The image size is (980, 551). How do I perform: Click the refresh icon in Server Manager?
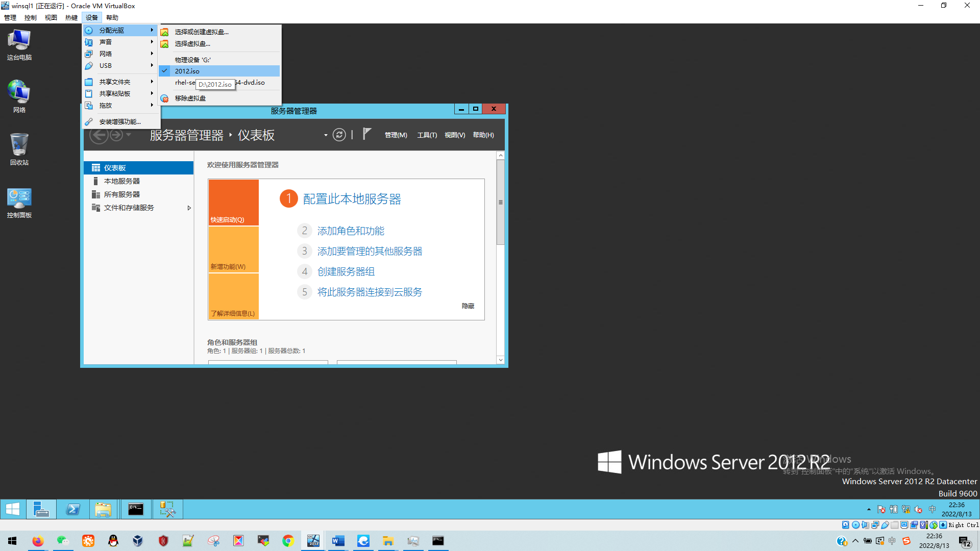click(339, 135)
